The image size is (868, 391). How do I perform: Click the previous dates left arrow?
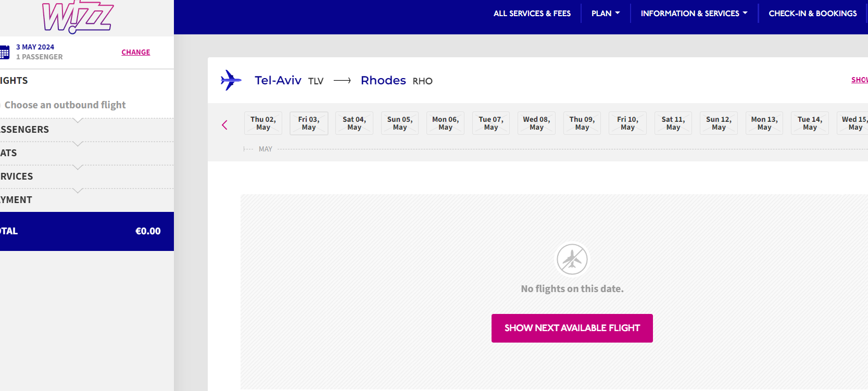point(224,125)
